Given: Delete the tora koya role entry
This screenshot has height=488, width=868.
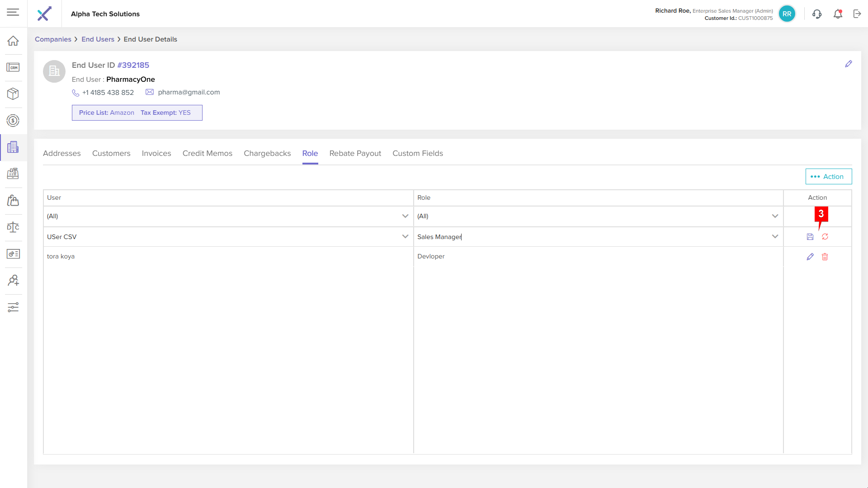Looking at the screenshot, I should [x=825, y=257].
